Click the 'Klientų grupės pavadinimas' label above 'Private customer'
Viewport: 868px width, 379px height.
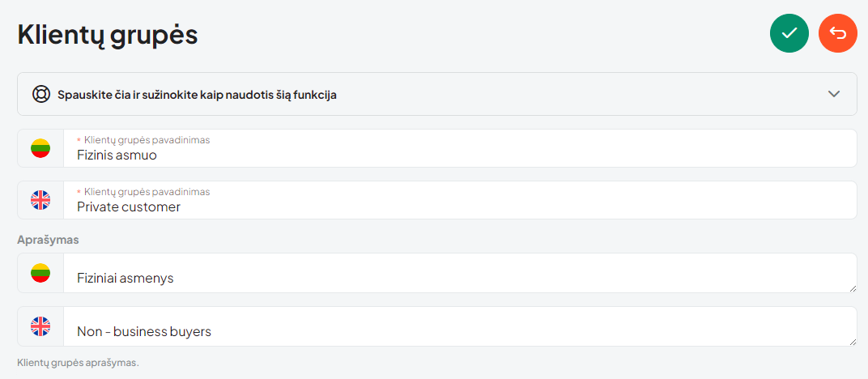147,191
